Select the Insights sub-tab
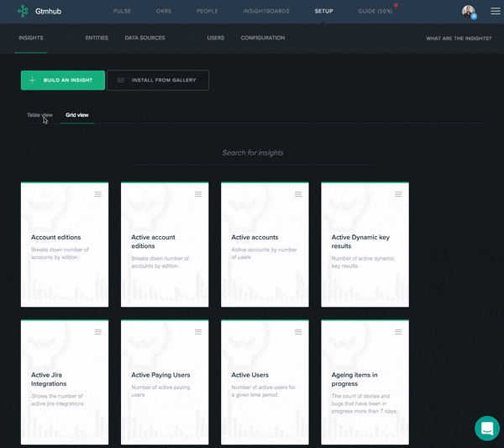The height and width of the screenshot is (448, 504). [31, 38]
